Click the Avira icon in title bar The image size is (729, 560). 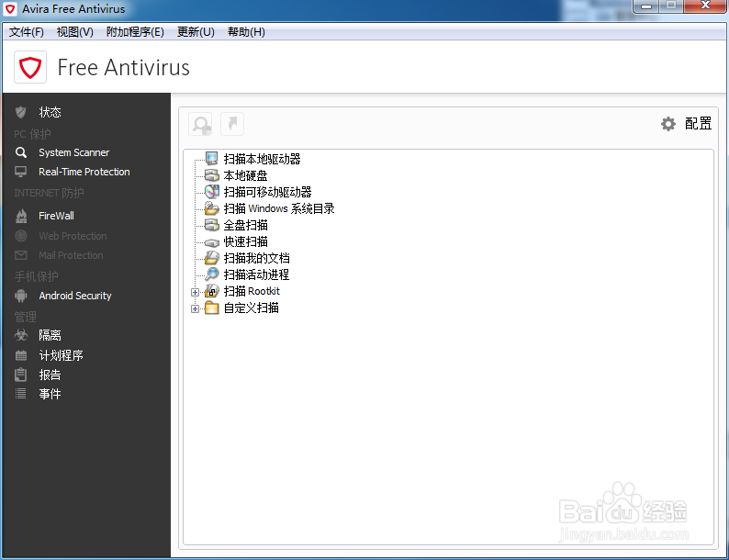tap(10, 9)
